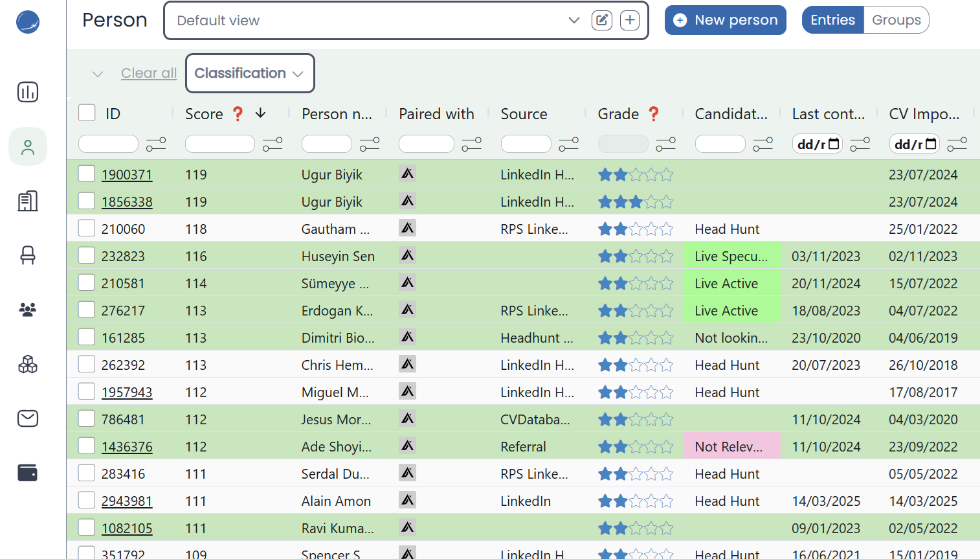Click the Person name filter input field
Viewport: 980px width, 559px height.
coord(327,144)
